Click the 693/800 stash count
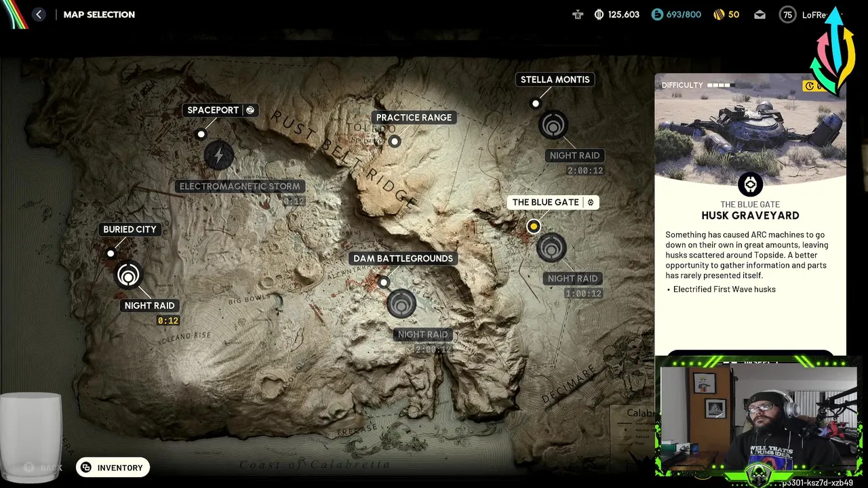The width and height of the screenshot is (868, 488). 684,14
